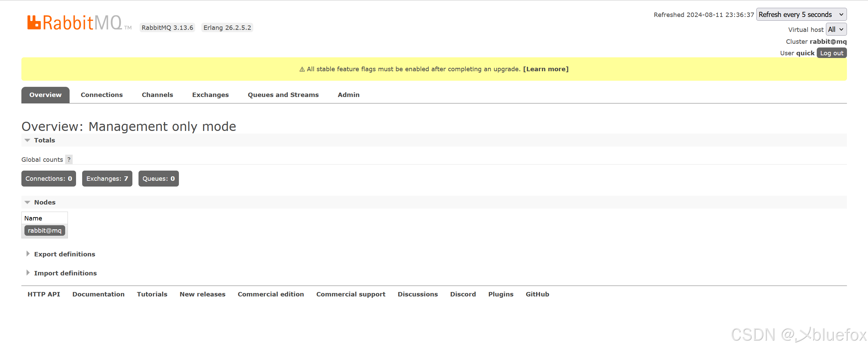This screenshot has width=868, height=349.
Task: Click the Erlang 26.2.5.2 version label
Action: coord(227,28)
